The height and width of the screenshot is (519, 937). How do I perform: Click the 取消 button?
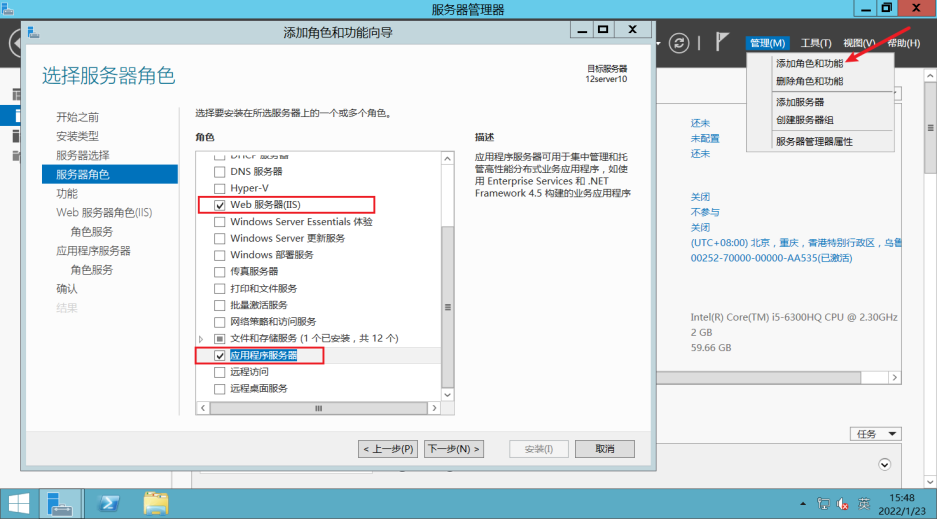(605, 449)
